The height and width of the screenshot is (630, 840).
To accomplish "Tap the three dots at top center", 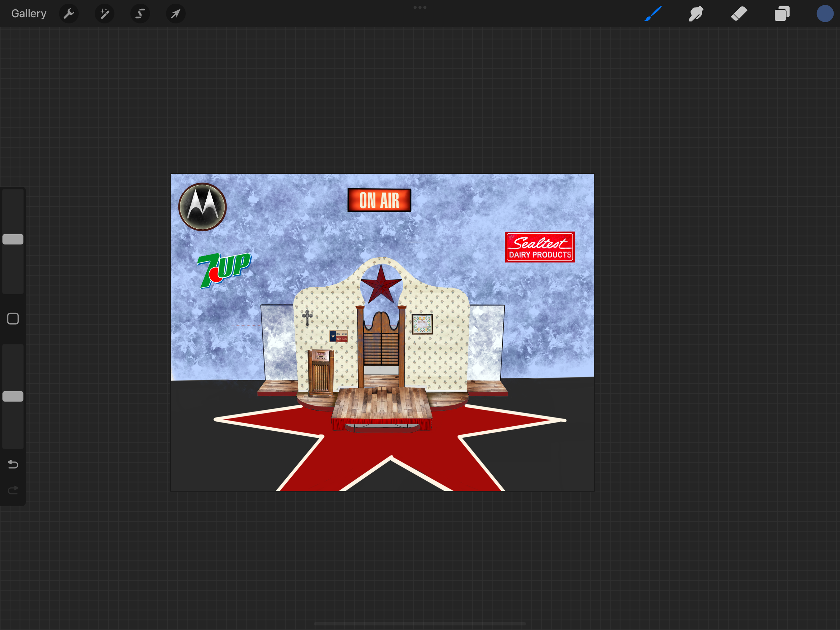I will pos(420,7).
